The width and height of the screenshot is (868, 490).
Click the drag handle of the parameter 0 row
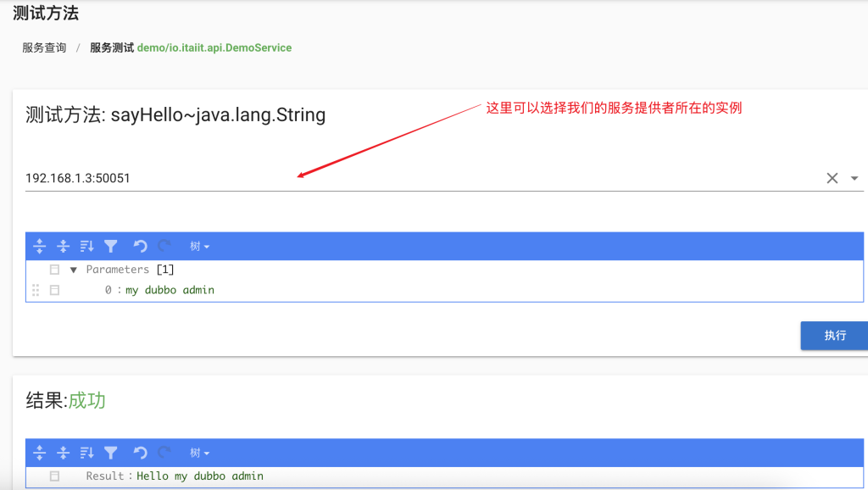tap(36, 290)
